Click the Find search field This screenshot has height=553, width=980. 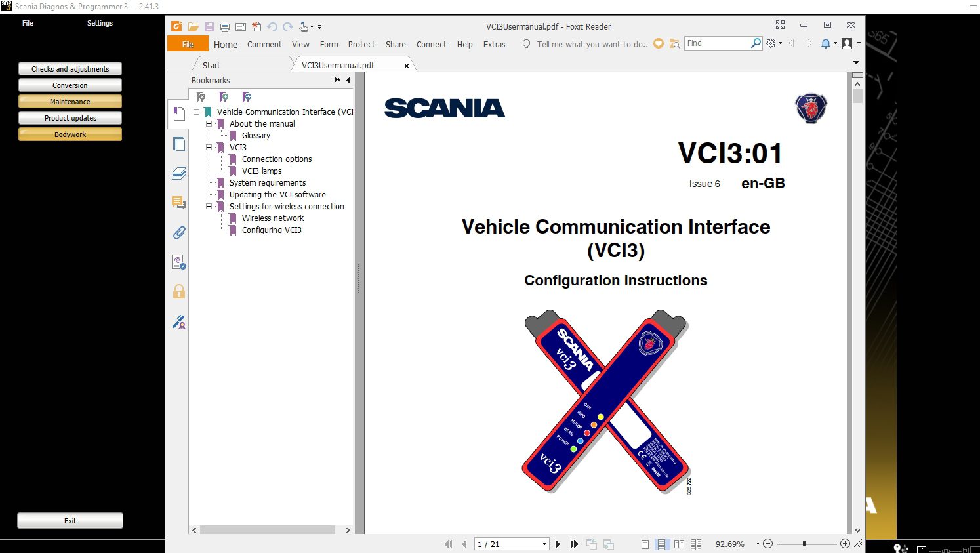[x=718, y=43]
